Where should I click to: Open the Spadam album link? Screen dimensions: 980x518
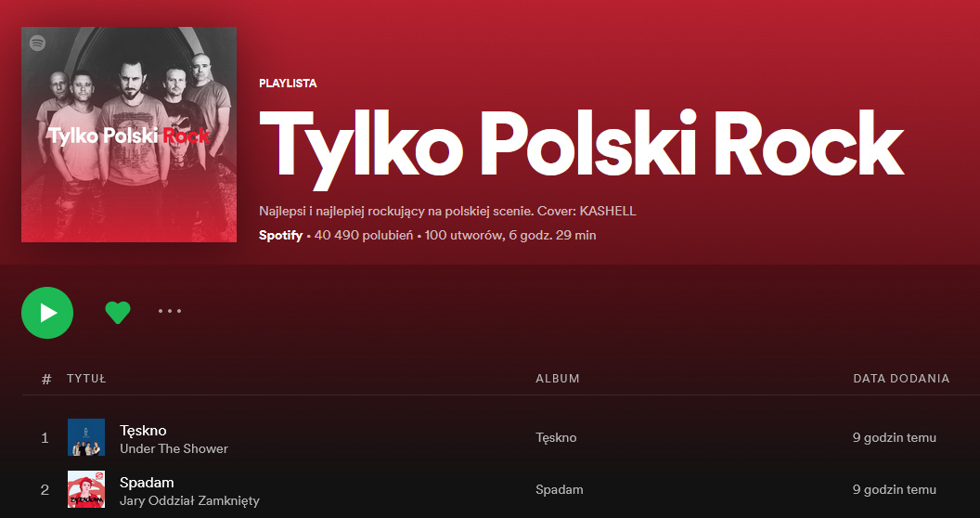pos(560,489)
